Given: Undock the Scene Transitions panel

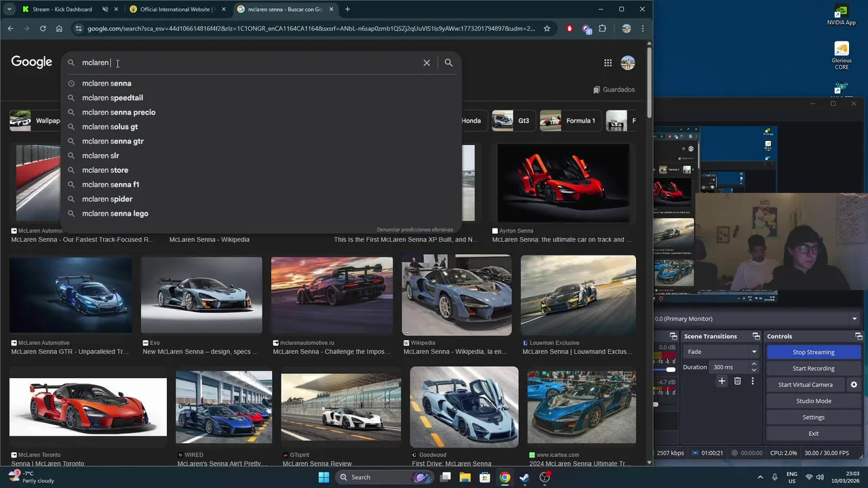Looking at the screenshot, I should 756,336.
